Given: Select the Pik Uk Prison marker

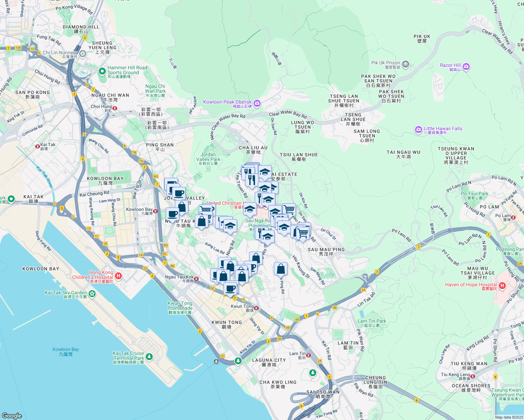Looking at the screenshot, I should pos(405,64).
